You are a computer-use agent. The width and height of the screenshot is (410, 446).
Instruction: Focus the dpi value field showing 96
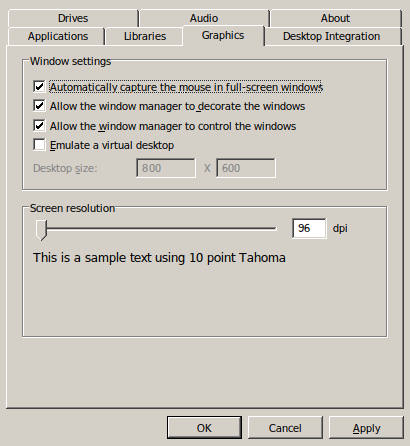pos(309,228)
